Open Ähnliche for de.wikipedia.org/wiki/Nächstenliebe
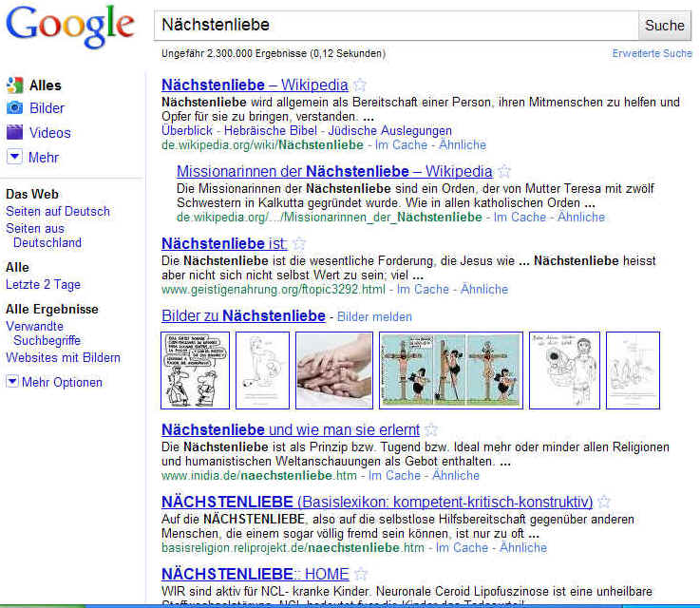Viewport: 700px width, 608px height. (x=462, y=144)
